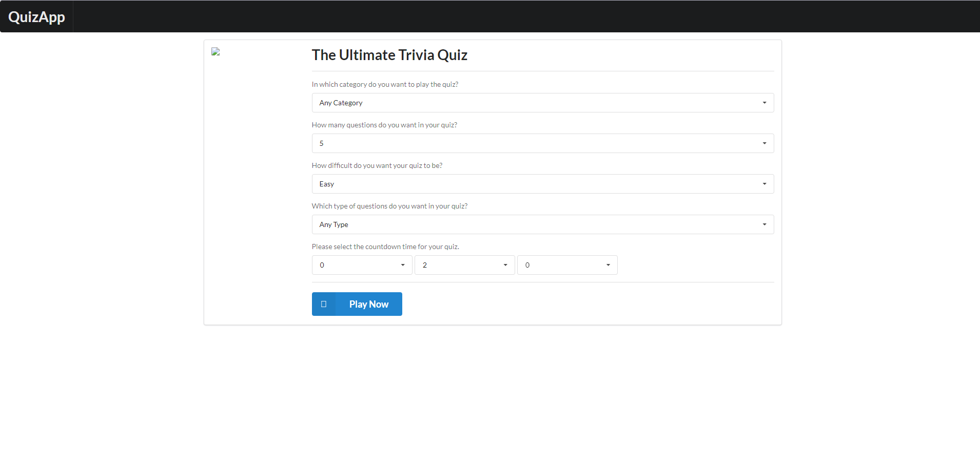Image resolution: width=980 pixels, height=473 pixels.
Task: Click the icon inside Play Now button
Action: tap(324, 304)
